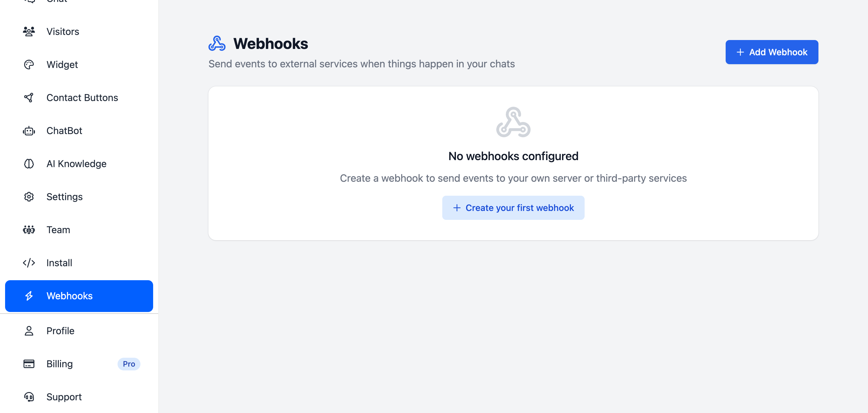Screen dimensions: 868x413
Task: Select Webhooks in the sidebar
Action: (69, 296)
